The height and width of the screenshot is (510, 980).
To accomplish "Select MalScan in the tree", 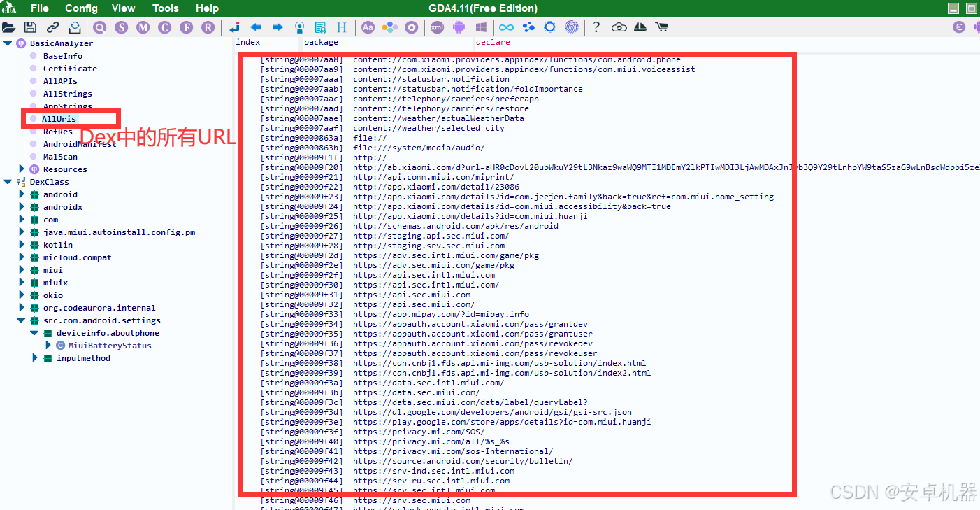I will tap(60, 157).
